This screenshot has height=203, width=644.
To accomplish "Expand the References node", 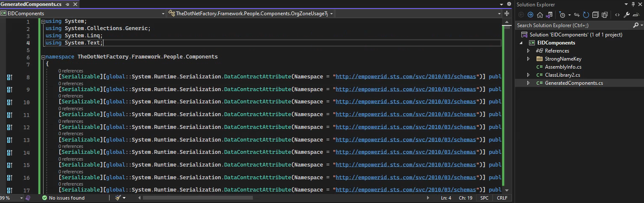I will click(528, 51).
